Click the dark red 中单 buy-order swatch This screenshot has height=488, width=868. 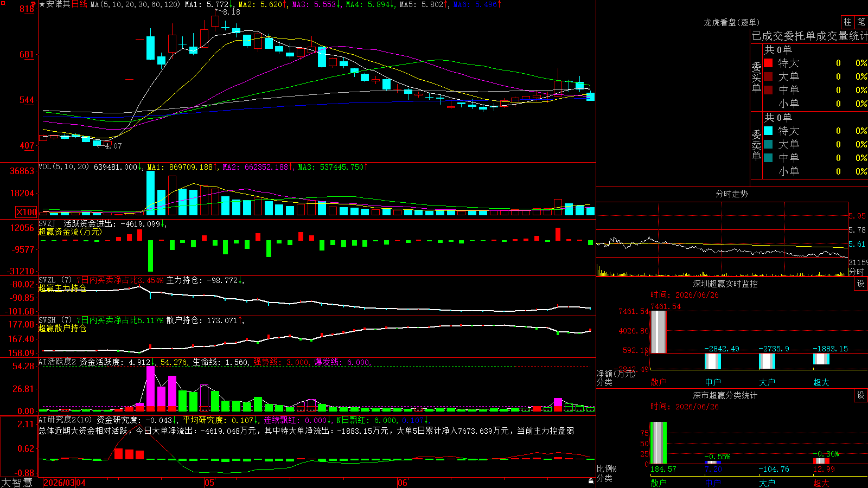tap(768, 90)
